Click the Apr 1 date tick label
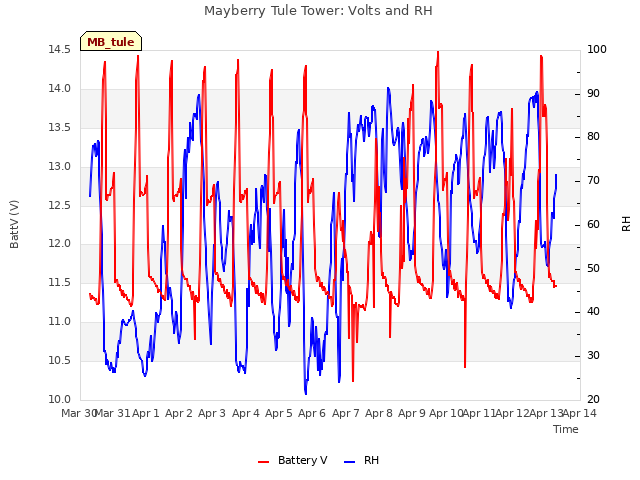 [x=146, y=413]
